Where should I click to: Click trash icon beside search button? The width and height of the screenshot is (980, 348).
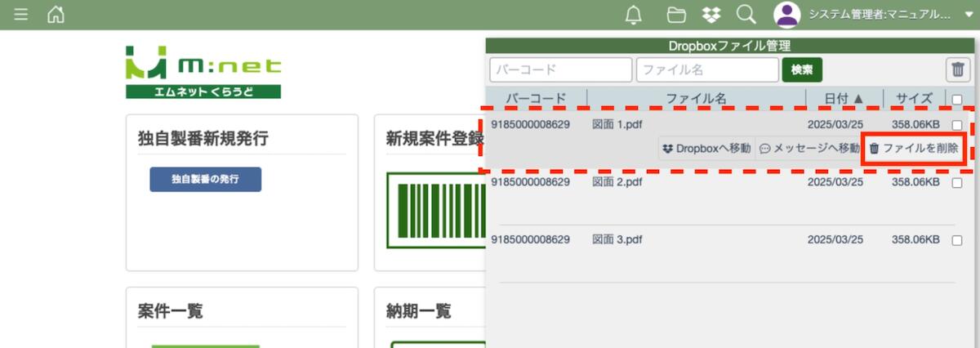point(958,70)
